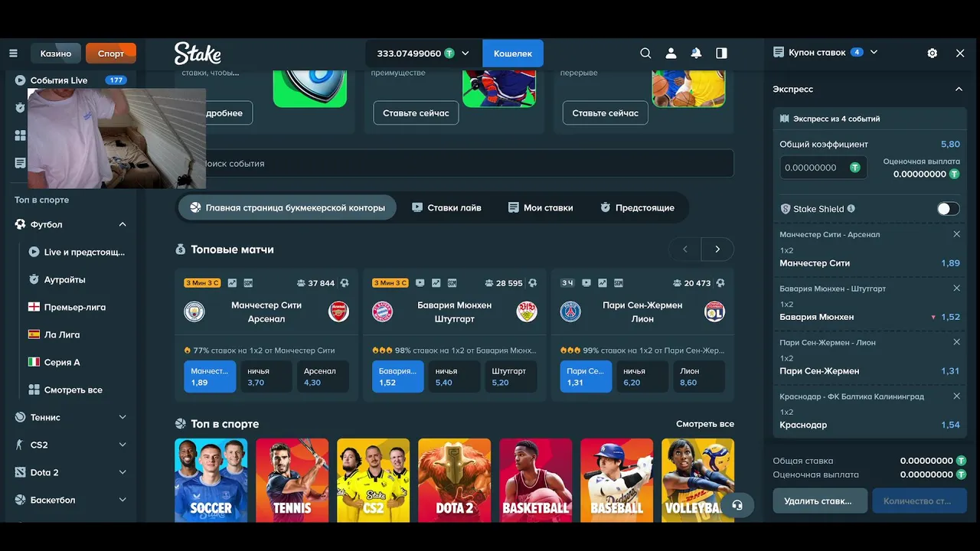The width and height of the screenshot is (980, 551).
Task: Go to previous top matches arrow
Action: pos(685,249)
